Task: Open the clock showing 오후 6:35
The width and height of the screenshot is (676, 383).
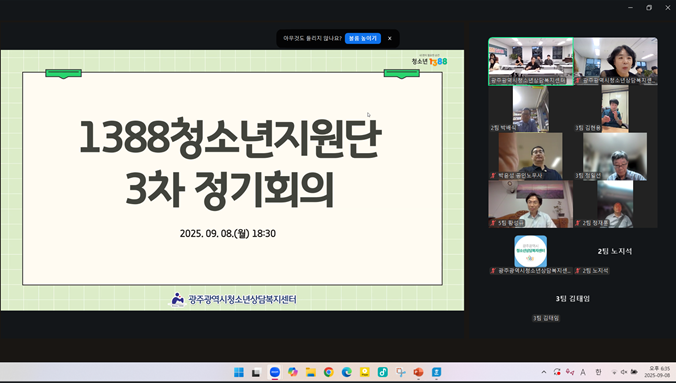Action: tap(657, 372)
